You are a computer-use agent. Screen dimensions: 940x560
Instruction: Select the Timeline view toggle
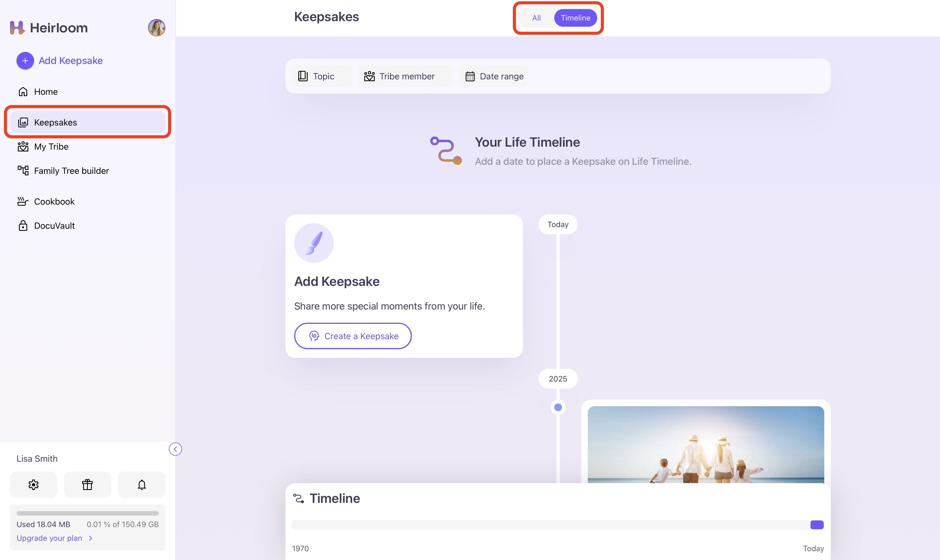(575, 18)
